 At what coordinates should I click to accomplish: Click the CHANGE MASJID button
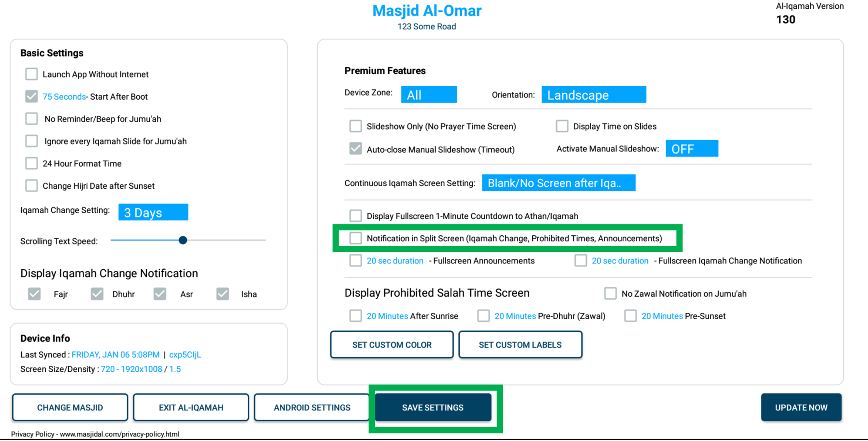click(70, 408)
